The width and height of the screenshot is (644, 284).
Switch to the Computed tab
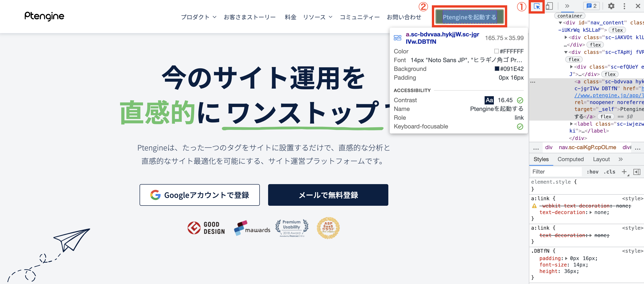click(x=571, y=159)
